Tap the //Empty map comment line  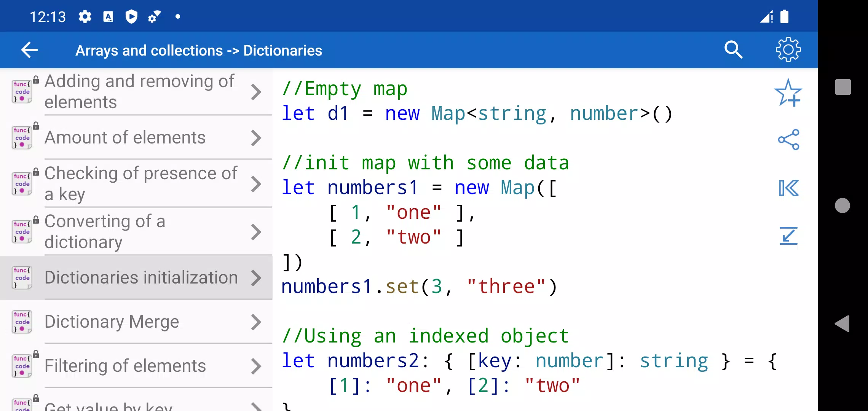click(345, 89)
